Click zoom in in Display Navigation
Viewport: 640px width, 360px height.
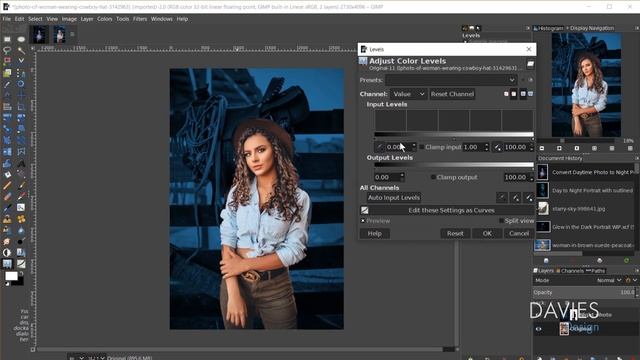click(559, 149)
